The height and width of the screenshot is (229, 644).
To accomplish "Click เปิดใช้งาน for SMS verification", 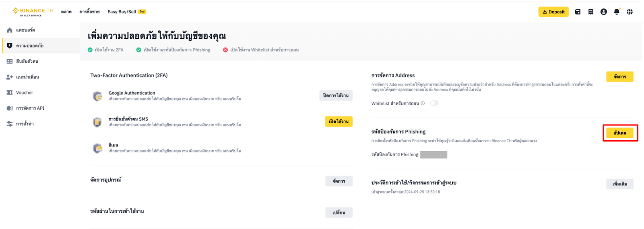I will (339, 121).
